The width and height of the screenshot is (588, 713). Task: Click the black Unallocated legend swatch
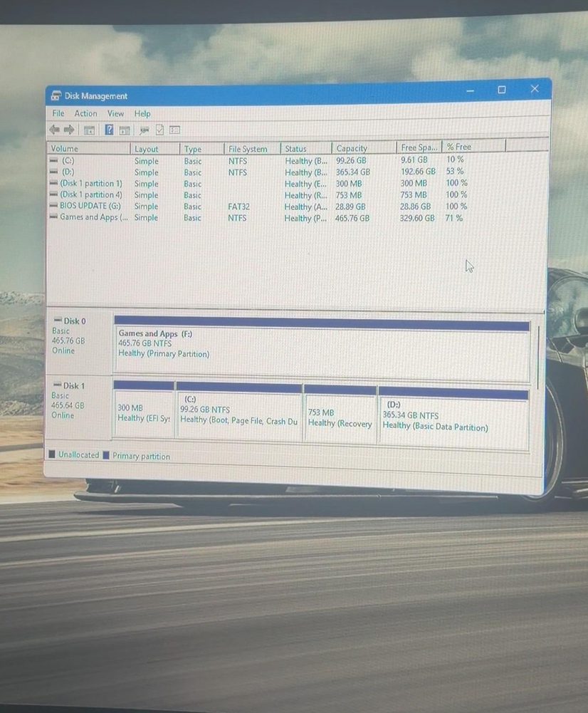click(52, 454)
